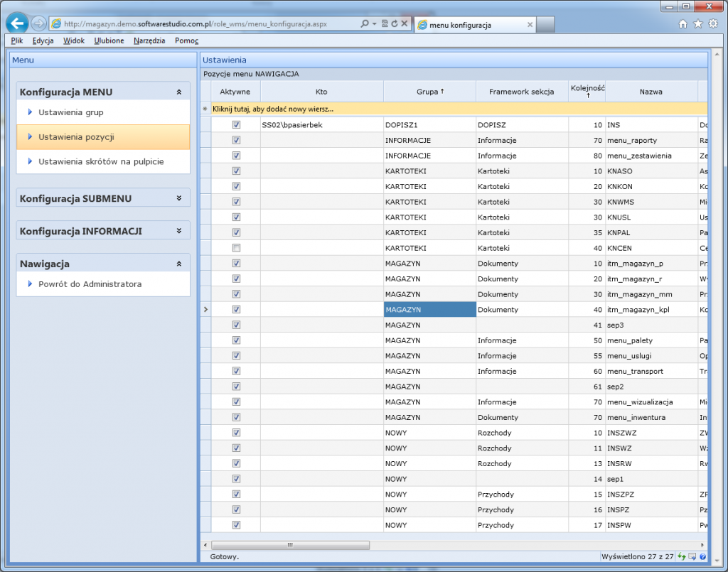Collapse the Konfiguracja MENU section
The width and height of the screenshot is (728, 572).
[178, 92]
